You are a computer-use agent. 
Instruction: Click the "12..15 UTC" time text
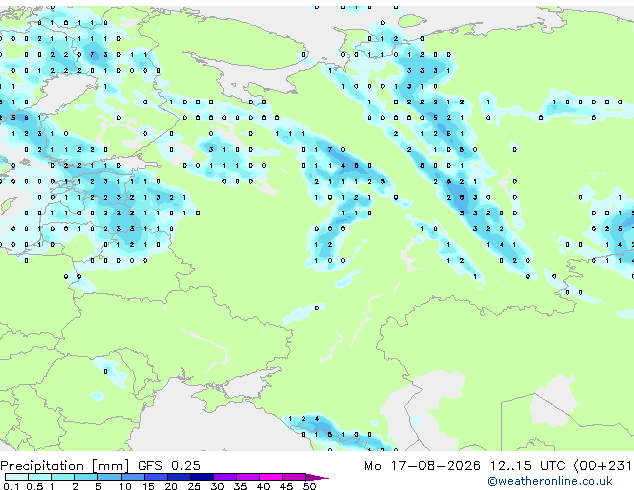point(528,466)
